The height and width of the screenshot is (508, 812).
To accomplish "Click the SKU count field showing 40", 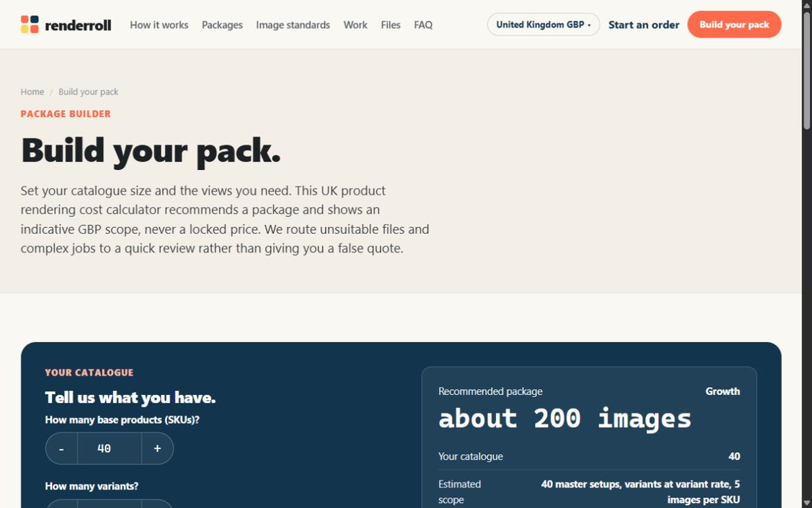I will [109, 449].
